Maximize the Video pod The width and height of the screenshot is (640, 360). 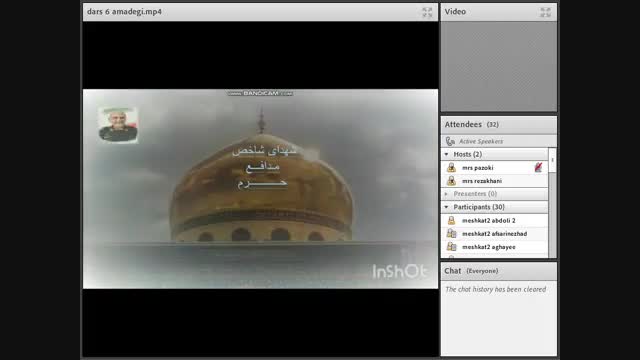[x=545, y=12]
